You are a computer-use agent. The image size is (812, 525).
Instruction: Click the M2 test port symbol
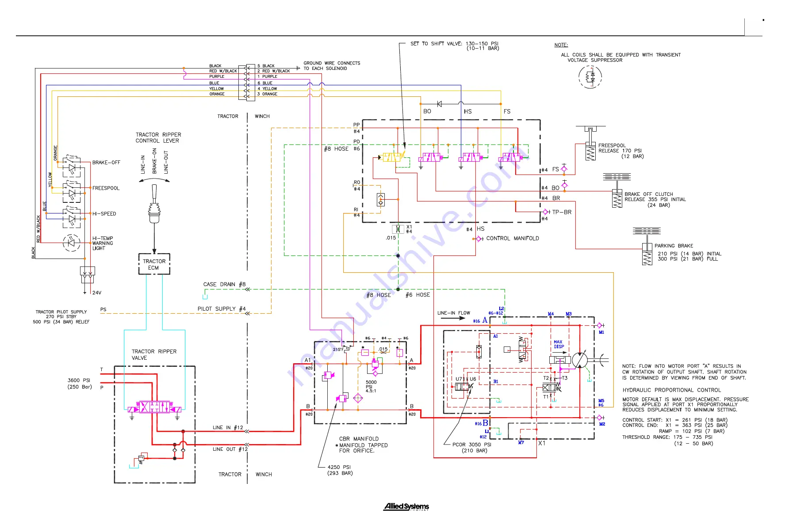(x=600, y=418)
